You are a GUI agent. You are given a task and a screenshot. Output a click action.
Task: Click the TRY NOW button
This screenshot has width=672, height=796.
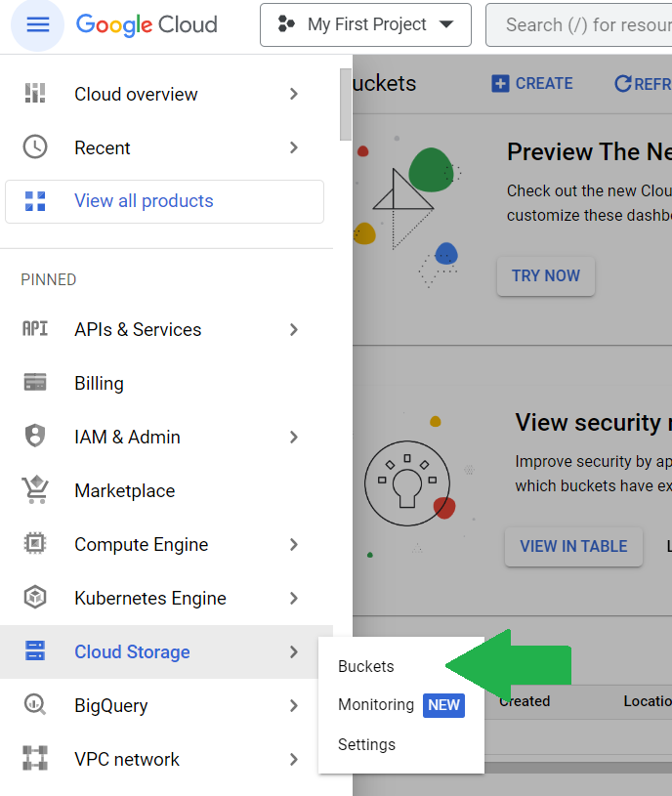point(546,276)
